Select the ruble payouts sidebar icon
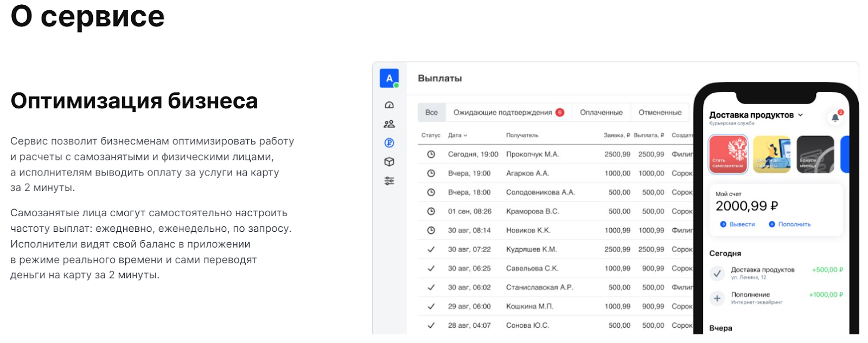Image resolution: width=868 pixels, height=343 pixels. click(389, 143)
